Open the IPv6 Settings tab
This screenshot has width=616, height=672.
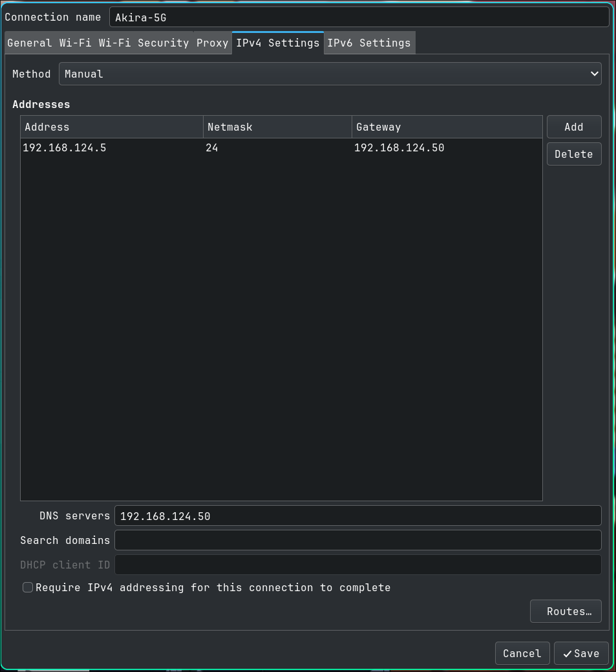[x=369, y=43]
